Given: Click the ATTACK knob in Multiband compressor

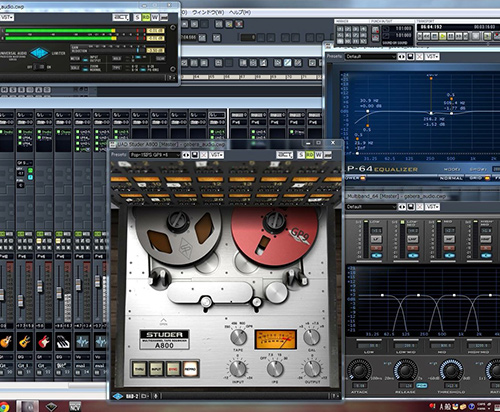Looking at the screenshot, I should (359, 371).
